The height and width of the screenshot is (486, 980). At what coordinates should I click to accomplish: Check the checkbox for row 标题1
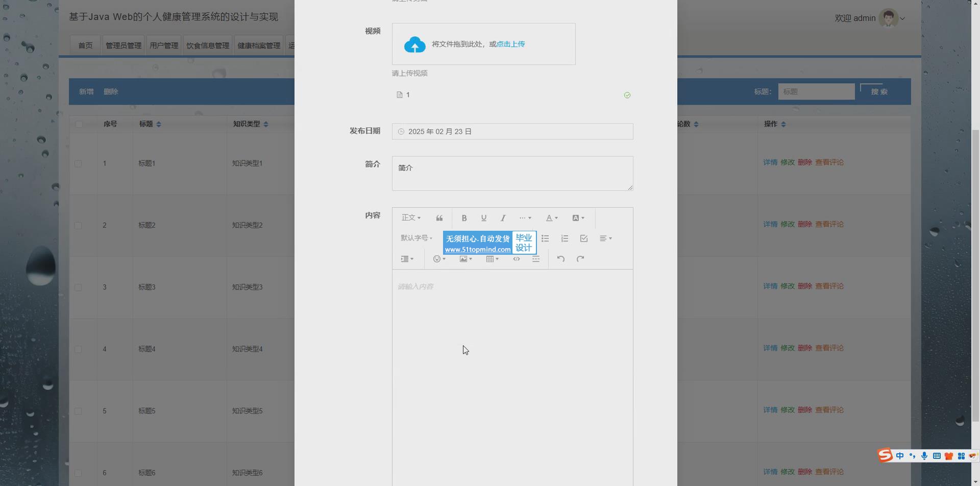(78, 164)
